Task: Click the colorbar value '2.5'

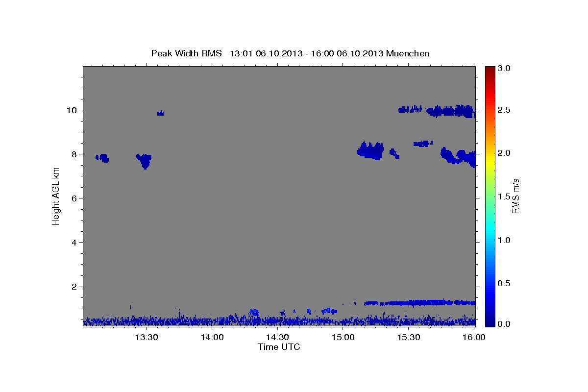Action: point(504,110)
